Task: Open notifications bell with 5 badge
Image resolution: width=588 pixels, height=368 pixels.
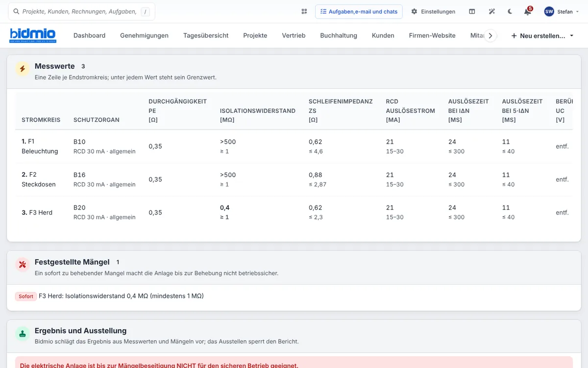Action: tap(528, 11)
